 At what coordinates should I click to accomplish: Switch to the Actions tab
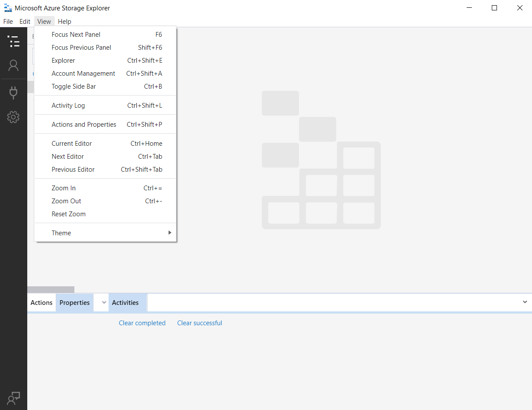click(41, 302)
